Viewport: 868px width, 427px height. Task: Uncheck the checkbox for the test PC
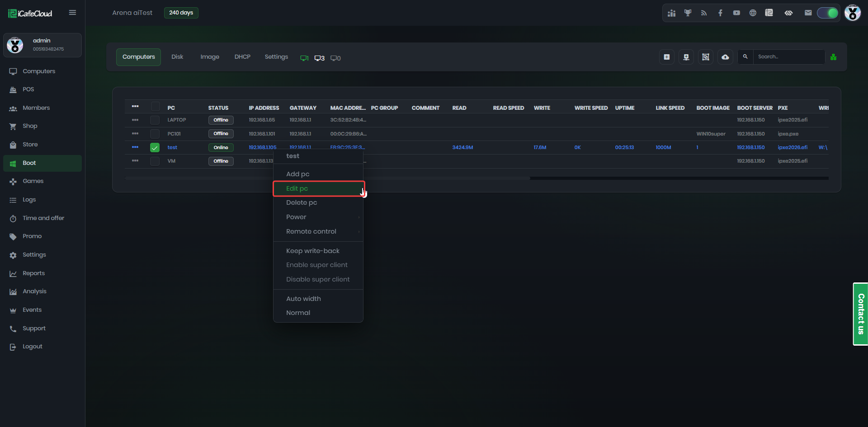tap(155, 148)
